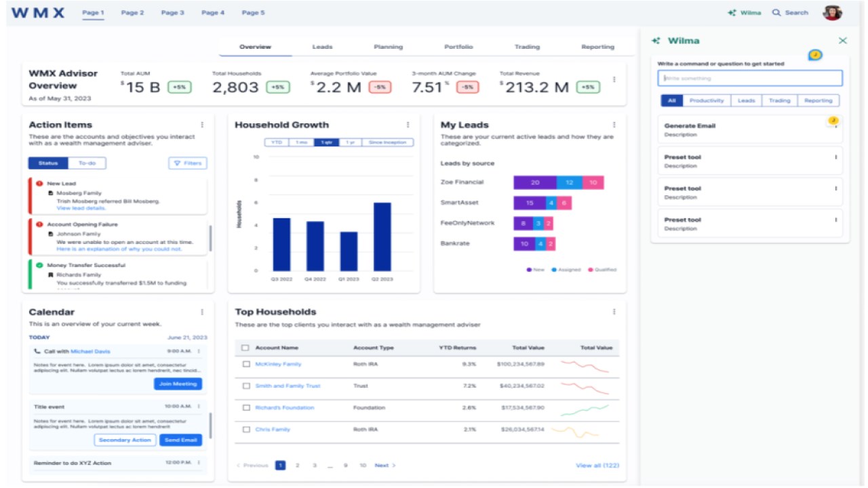868x488 pixels.
Task: Open the Calendar card three-dot menu
Action: pos(202,312)
